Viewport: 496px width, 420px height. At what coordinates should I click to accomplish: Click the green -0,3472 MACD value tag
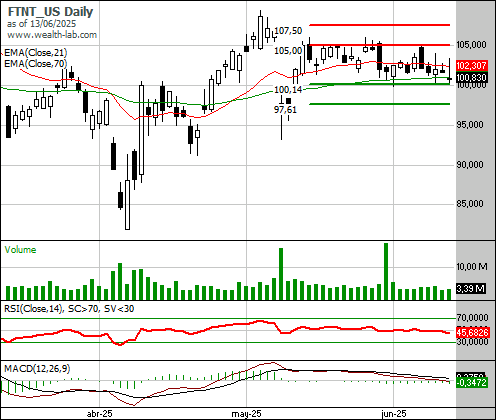tap(472, 382)
